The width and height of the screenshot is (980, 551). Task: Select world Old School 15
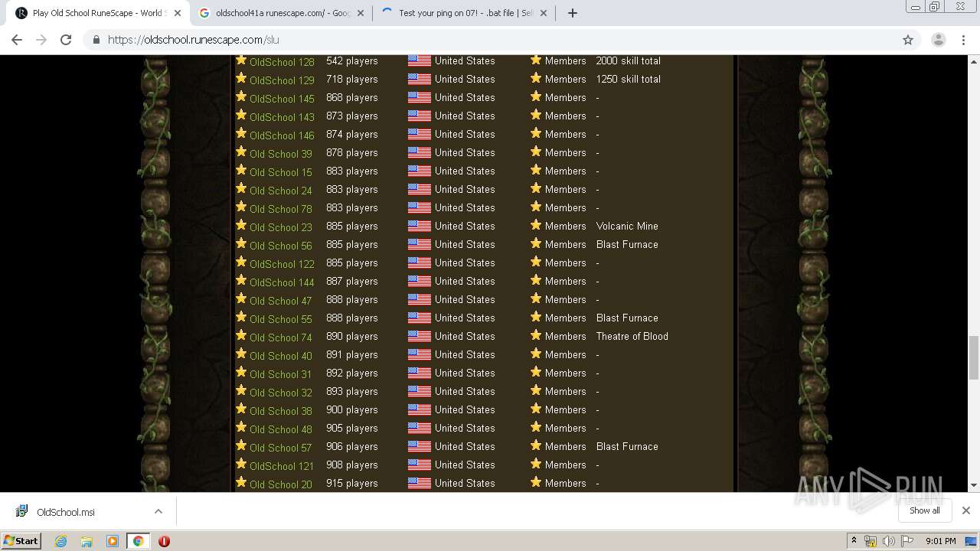(281, 171)
